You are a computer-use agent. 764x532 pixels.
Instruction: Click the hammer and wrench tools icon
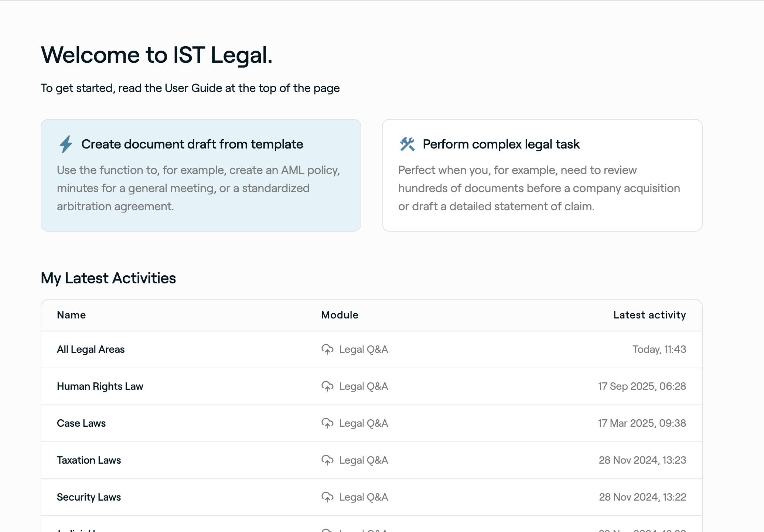click(x=407, y=144)
